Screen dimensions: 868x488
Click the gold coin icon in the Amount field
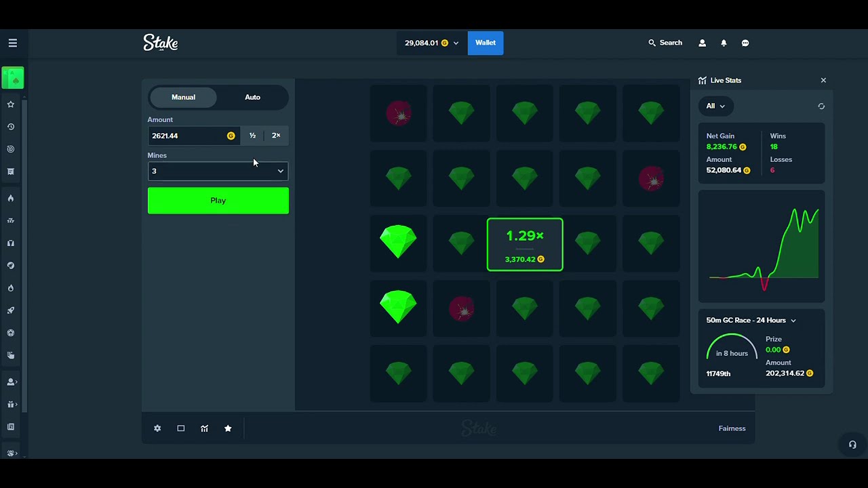(x=231, y=136)
